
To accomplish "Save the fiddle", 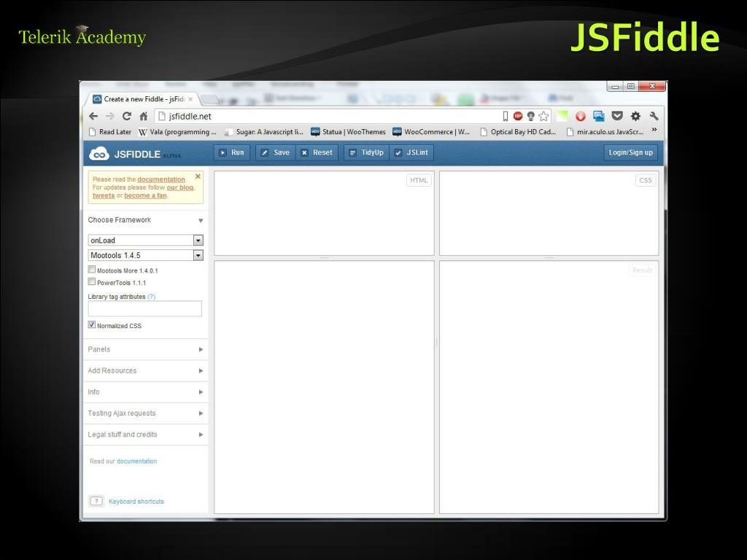I will coord(276,152).
